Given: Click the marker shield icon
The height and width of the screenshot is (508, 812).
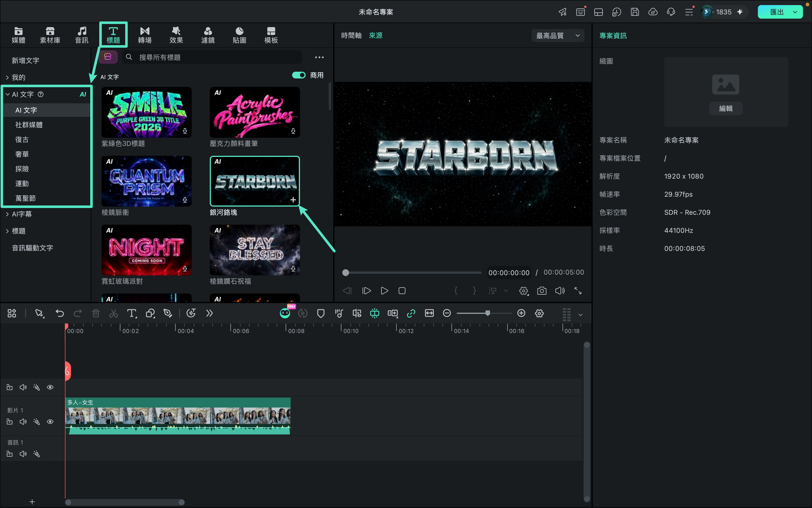Looking at the screenshot, I should (x=321, y=314).
